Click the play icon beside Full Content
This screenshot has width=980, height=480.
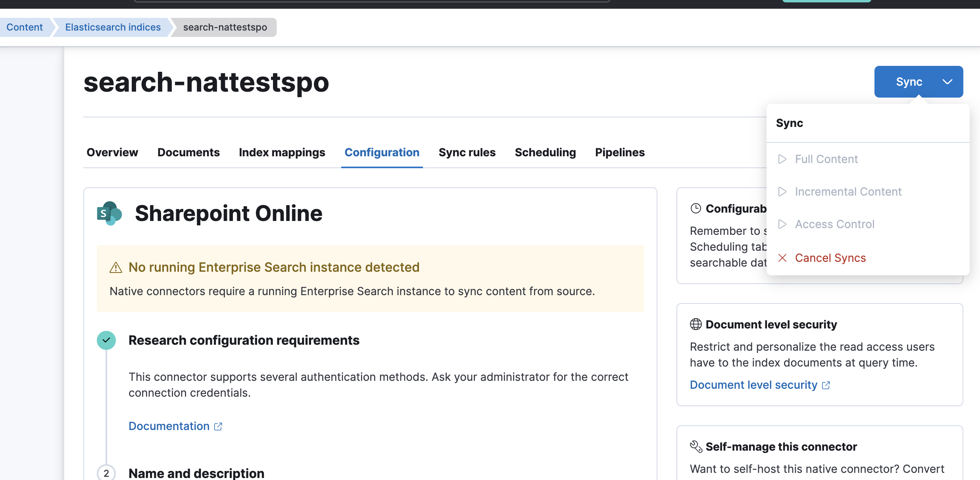click(782, 159)
